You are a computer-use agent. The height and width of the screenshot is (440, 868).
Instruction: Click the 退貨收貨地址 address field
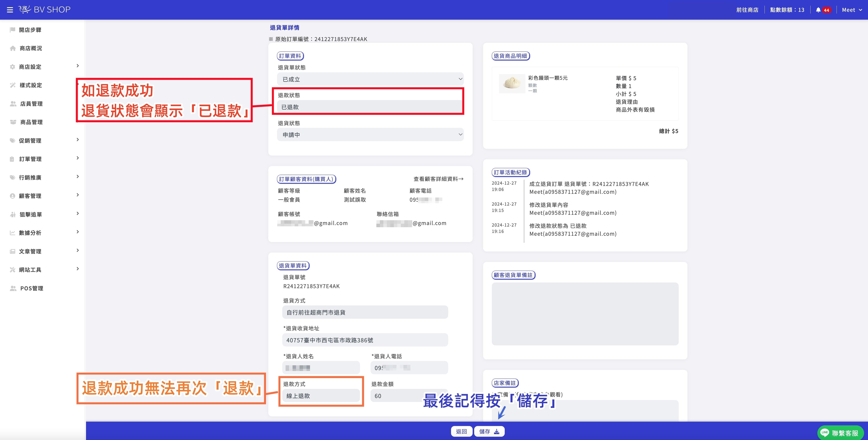(x=365, y=340)
